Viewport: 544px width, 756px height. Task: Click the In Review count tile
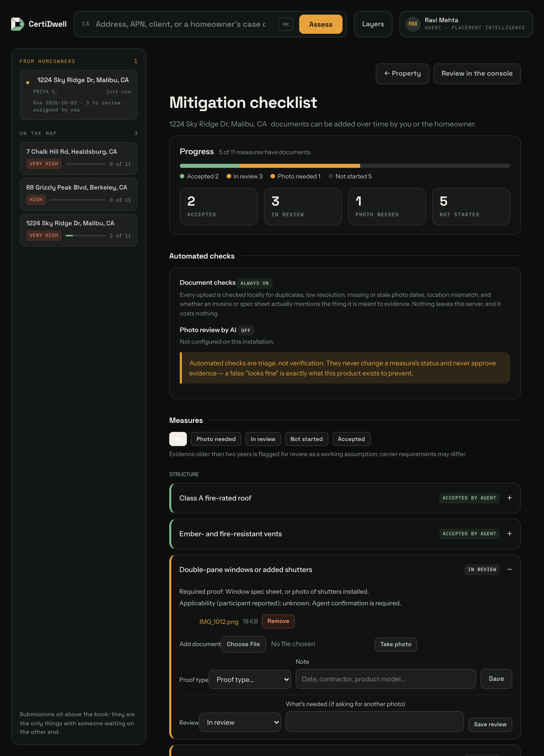[303, 207]
